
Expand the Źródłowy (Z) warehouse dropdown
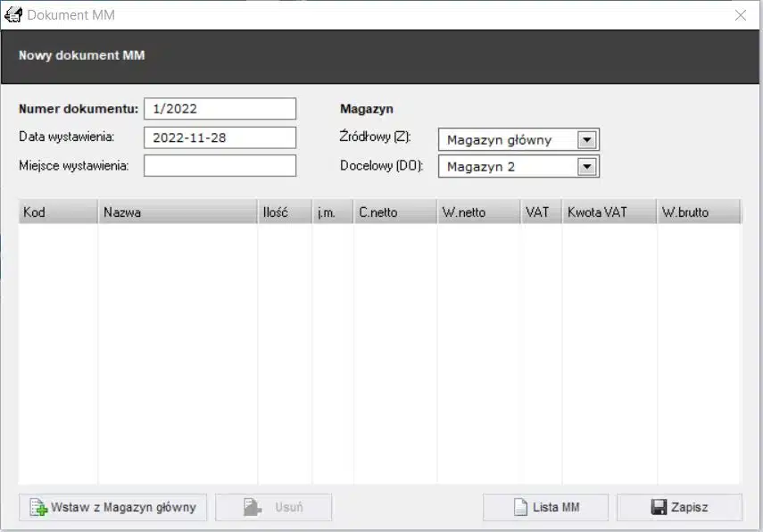coord(586,140)
